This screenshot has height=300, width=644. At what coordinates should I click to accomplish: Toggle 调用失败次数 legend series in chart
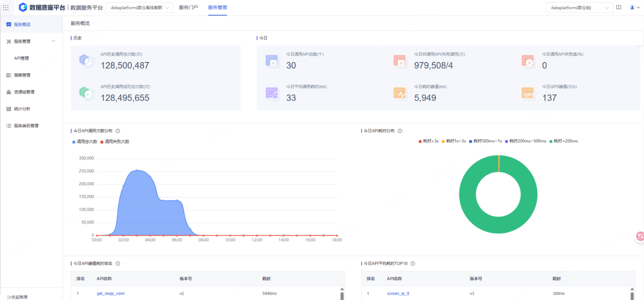115,142
